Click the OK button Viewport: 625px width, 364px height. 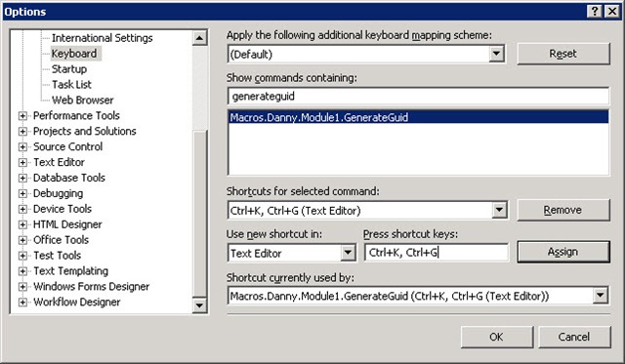497,337
